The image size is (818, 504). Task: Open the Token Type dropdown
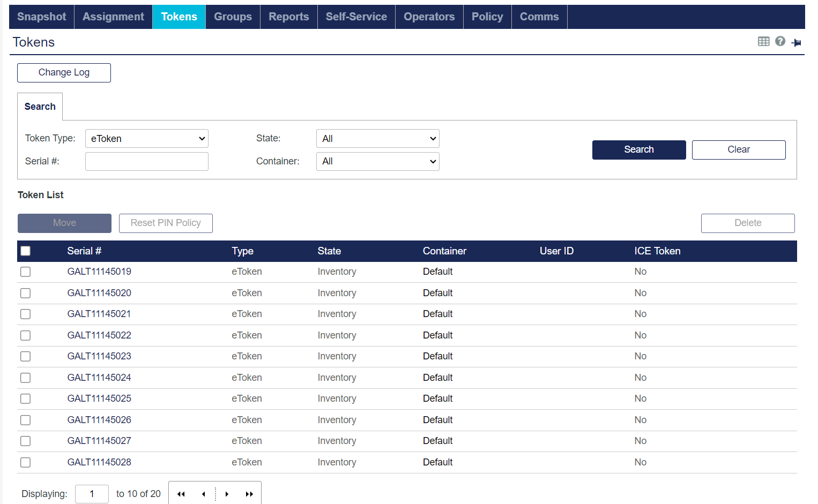(146, 138)
